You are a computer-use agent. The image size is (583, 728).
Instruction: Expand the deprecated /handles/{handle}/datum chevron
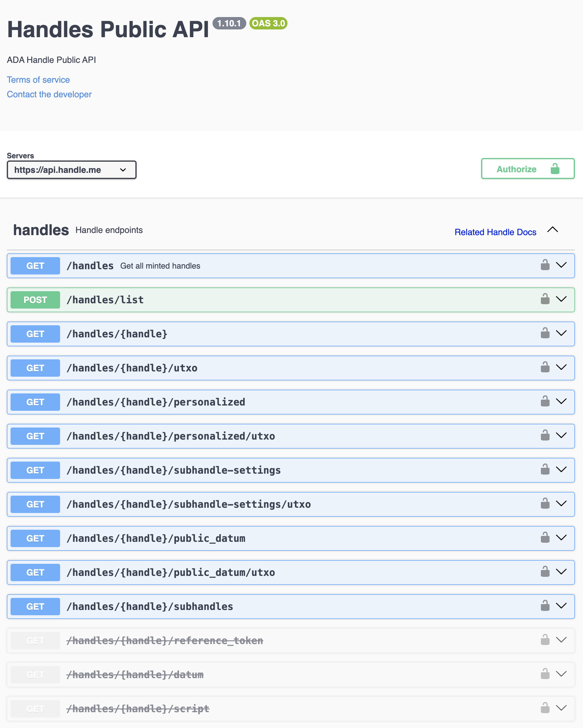(x=561, y=674)
